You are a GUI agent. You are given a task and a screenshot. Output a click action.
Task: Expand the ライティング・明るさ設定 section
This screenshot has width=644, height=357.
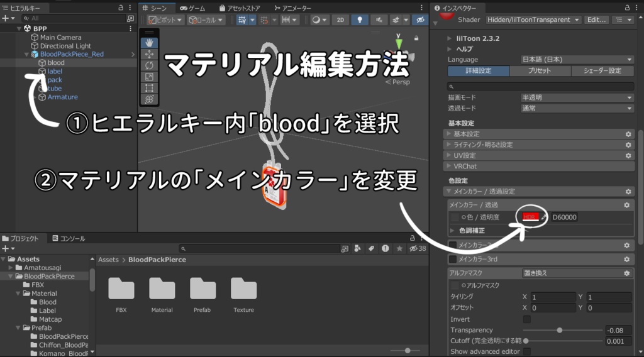(539, 145)
